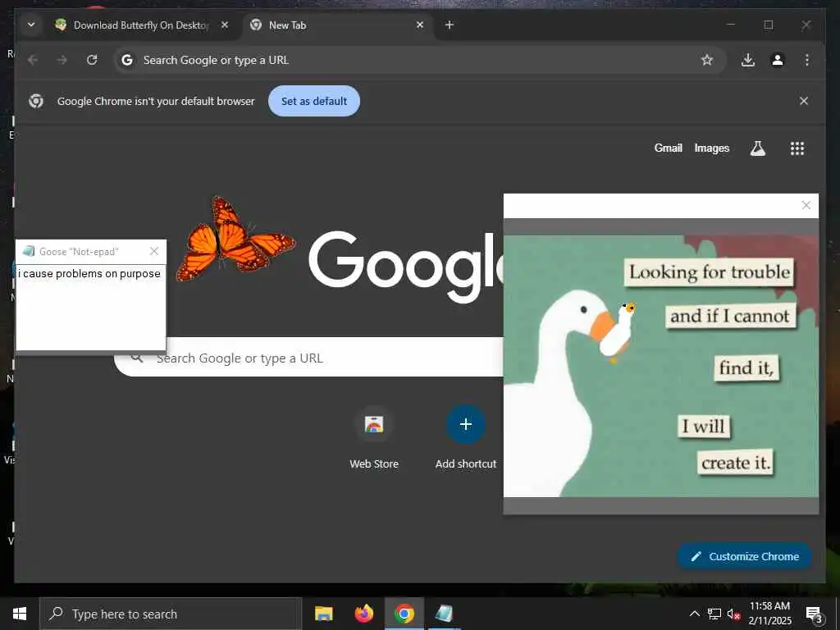This screenshot has height=630, width=840.
Task: Open the taskbar clock and date
Action: click(769, 614)
